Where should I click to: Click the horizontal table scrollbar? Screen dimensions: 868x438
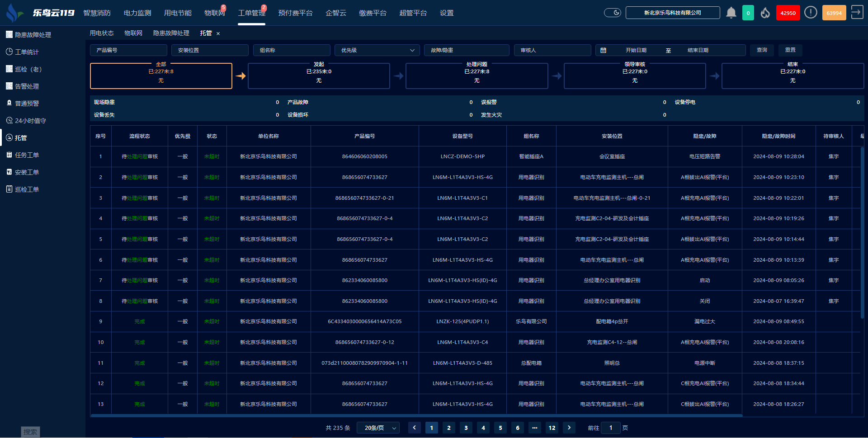[x=416, y=415]
